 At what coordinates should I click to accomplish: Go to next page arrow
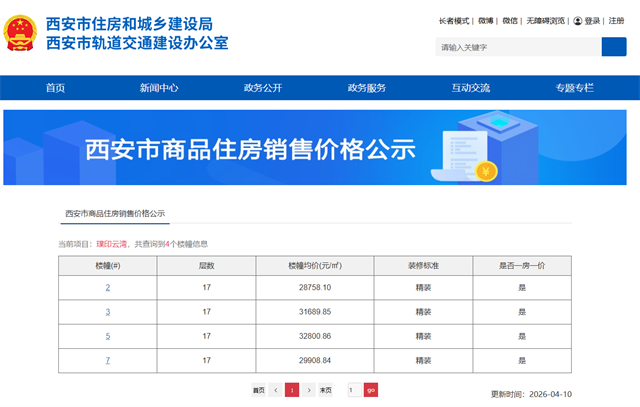tap(308, 390)
